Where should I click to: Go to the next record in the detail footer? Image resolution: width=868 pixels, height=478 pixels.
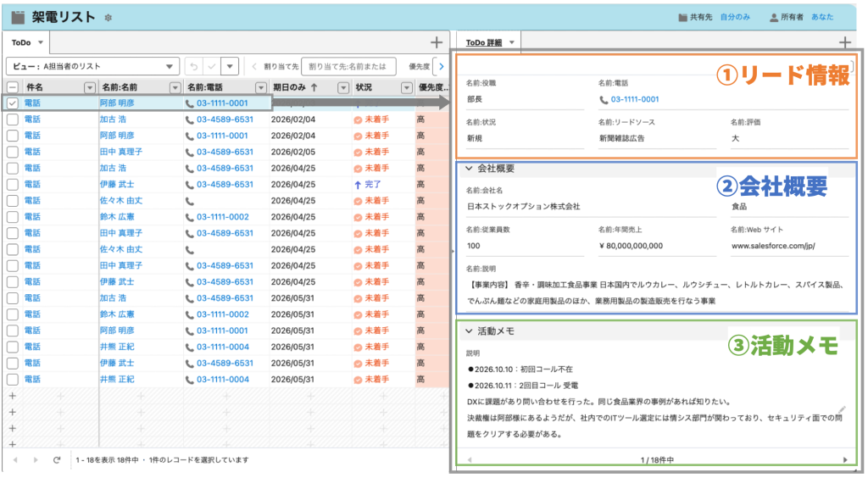(x=844, y=459)
